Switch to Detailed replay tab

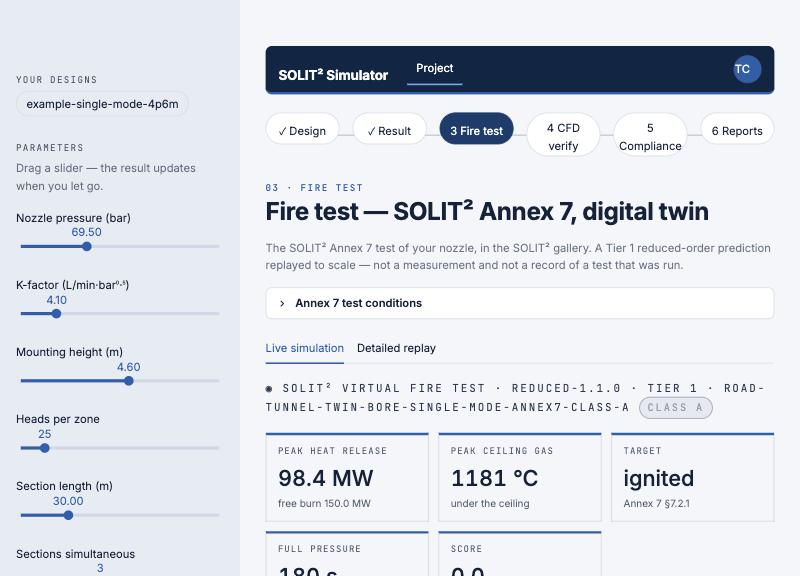396,348
